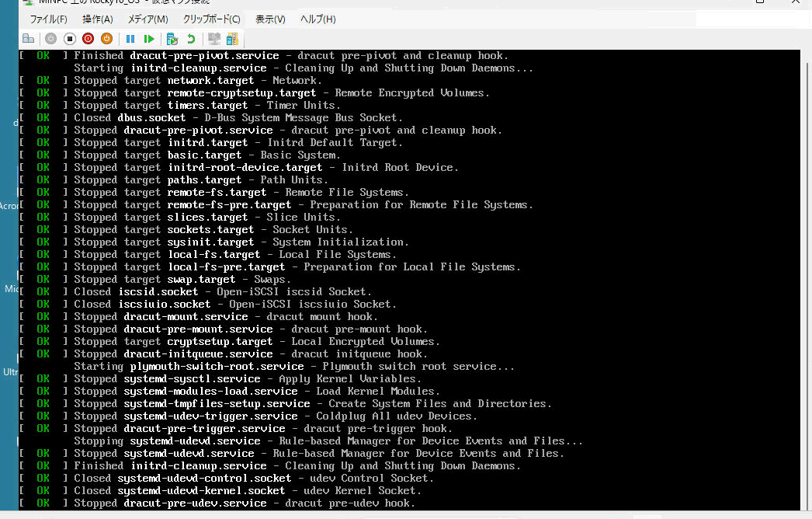Save VM state with the orange power icon
The width and height of the screenshot is (812, 519).
click(x=106, y=39)
